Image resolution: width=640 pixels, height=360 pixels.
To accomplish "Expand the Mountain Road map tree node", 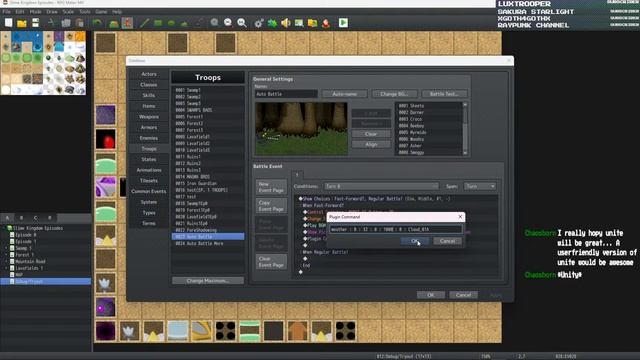I will pyautogui.click(x=7, y=261).
